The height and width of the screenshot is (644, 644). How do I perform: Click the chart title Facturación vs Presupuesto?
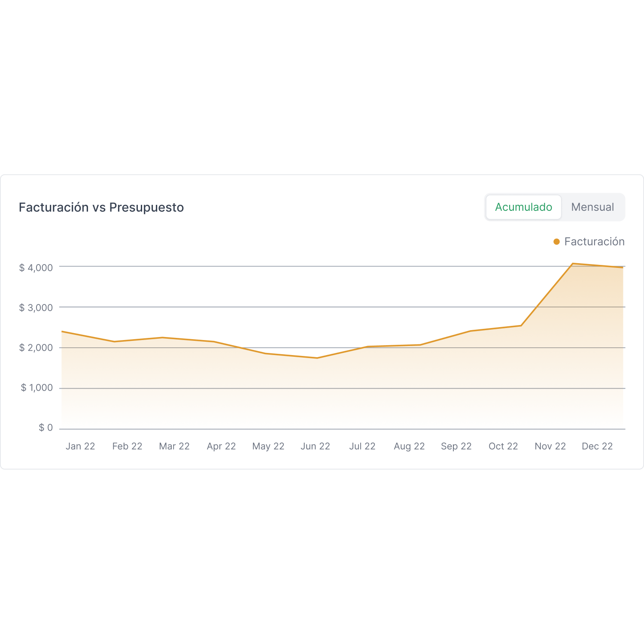tap(101, 207)
